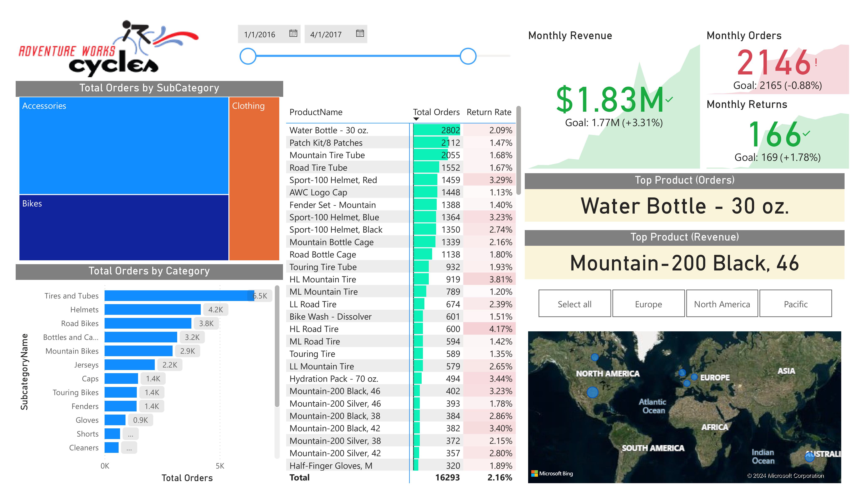Screen dimensions: 868x502
Task: Click the start date 1/1/2016 input field
Action: pyautogui.click(x=262, y=35)
